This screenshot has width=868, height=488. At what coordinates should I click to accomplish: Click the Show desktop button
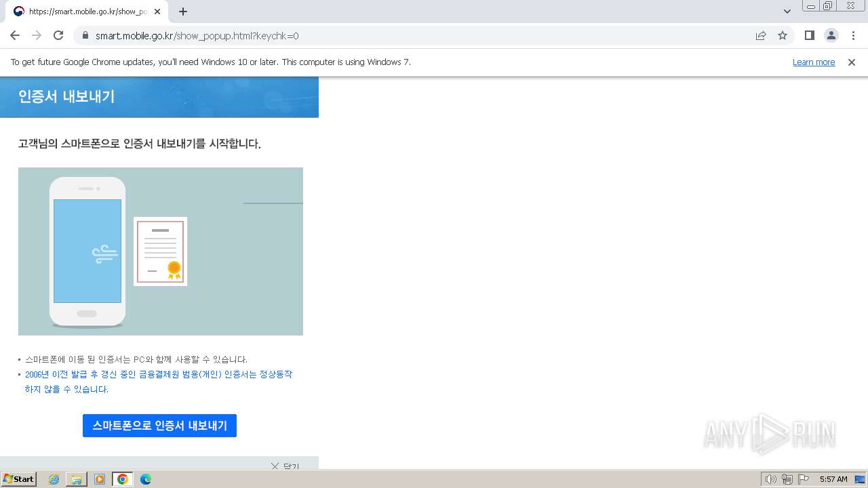click(860, 479)
